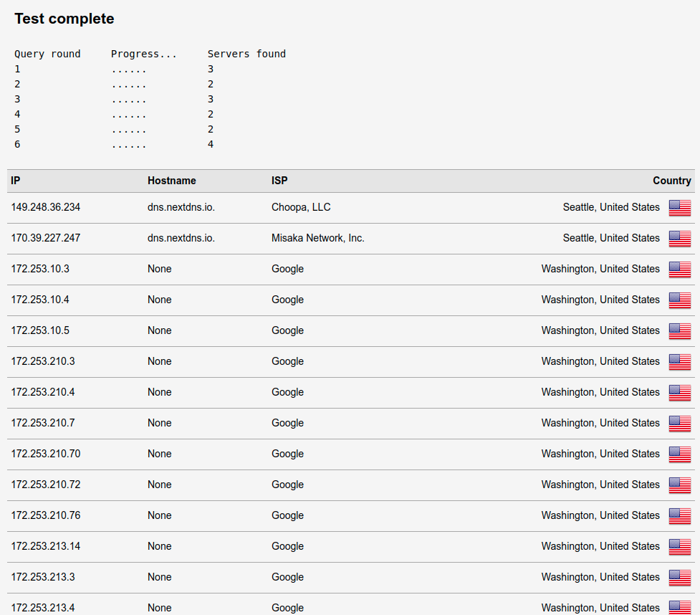Click Google ISP in the 172.253.213.14 row
The width and height of the screenshot is (700, 615).
click(x=287, y=546)
